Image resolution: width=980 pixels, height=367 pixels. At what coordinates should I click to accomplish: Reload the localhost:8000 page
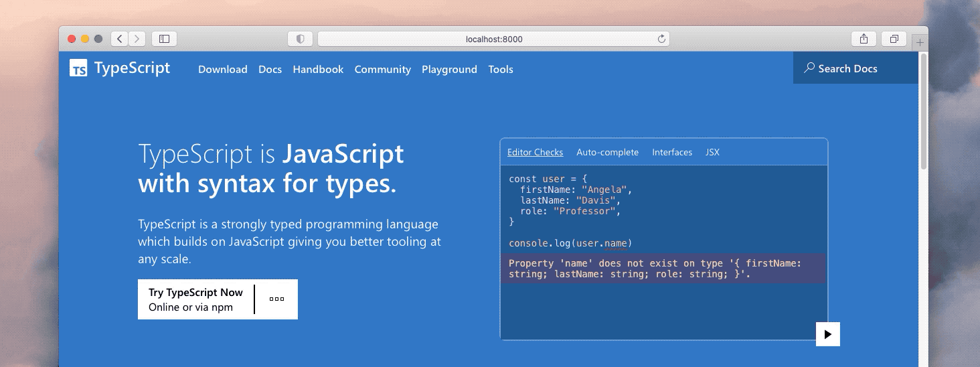(x=661, y=39)
